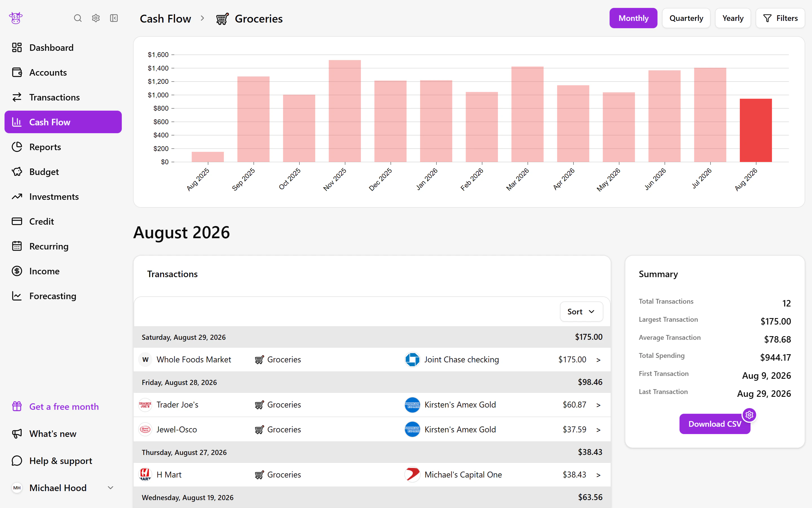Click Michael's Capital One account text
Screen dimensions: 812x508
pyautogui.click(x=463, y=475)
